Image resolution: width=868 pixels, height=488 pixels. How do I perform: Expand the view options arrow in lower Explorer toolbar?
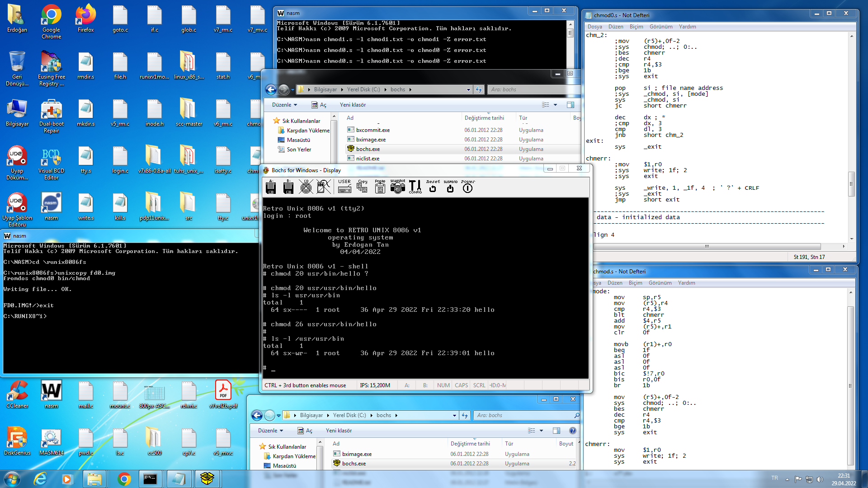click(x=541, y=431)
